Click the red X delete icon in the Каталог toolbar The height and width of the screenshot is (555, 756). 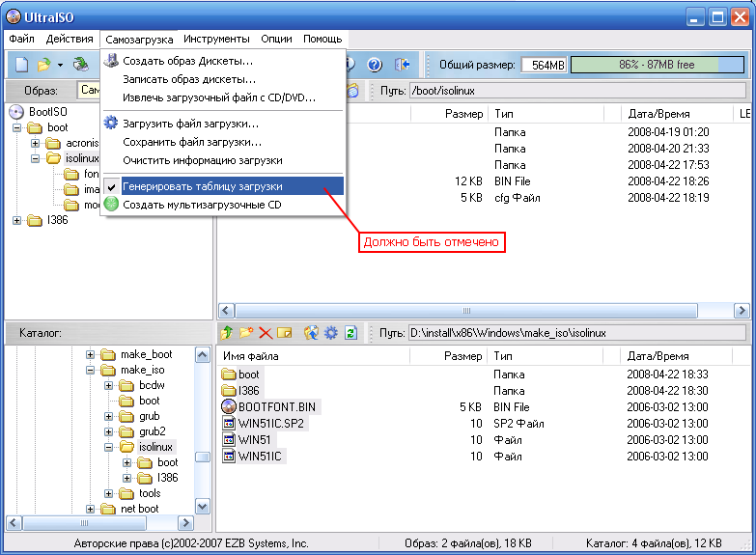point(266,333)
